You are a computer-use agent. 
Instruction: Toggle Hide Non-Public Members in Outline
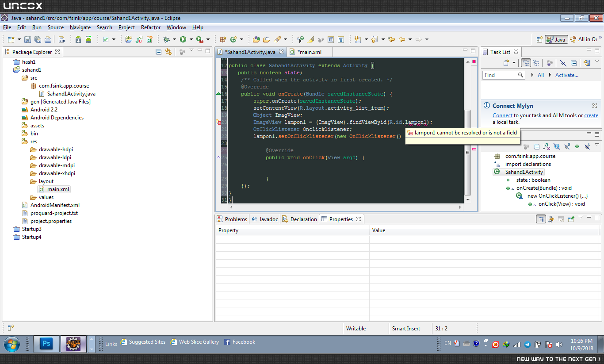(x=577, y=146)
